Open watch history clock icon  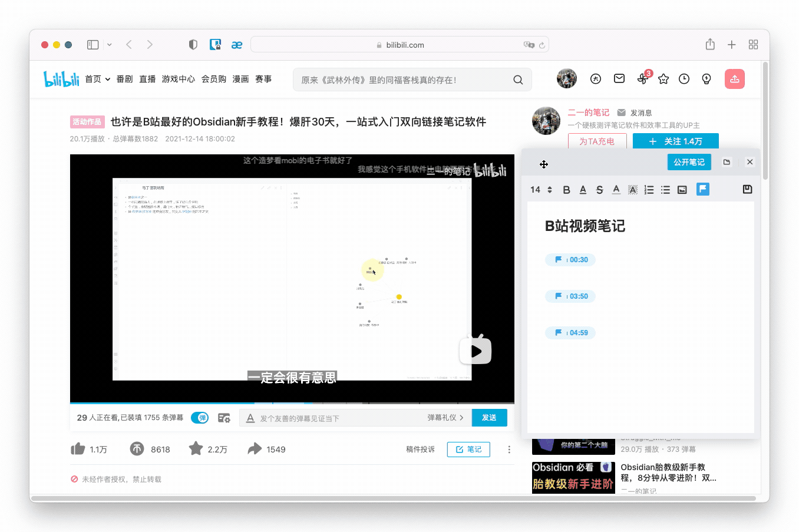(684, 79)
